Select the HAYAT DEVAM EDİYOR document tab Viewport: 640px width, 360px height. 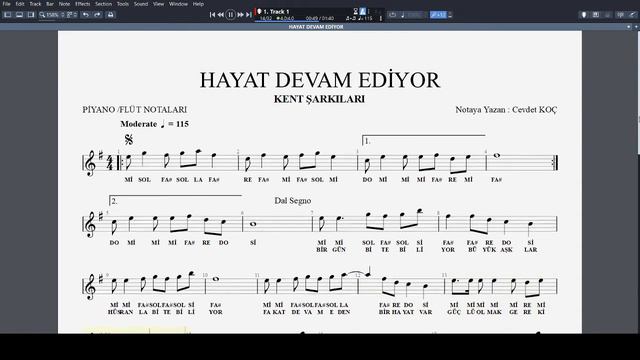tap(316, 27)
